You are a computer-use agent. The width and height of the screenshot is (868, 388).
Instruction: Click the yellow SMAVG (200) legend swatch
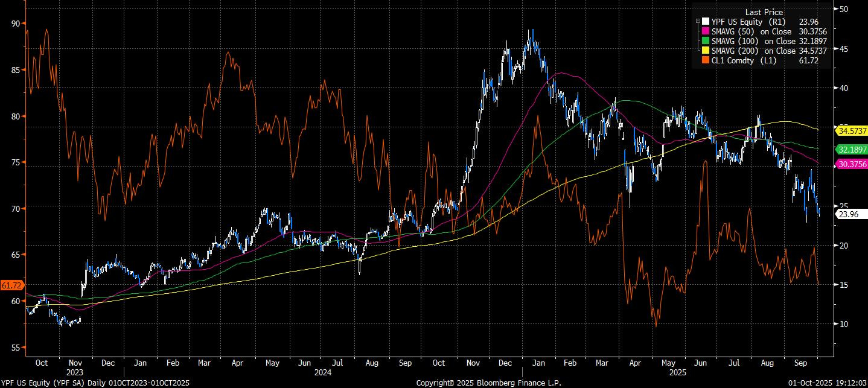(705, 51)
